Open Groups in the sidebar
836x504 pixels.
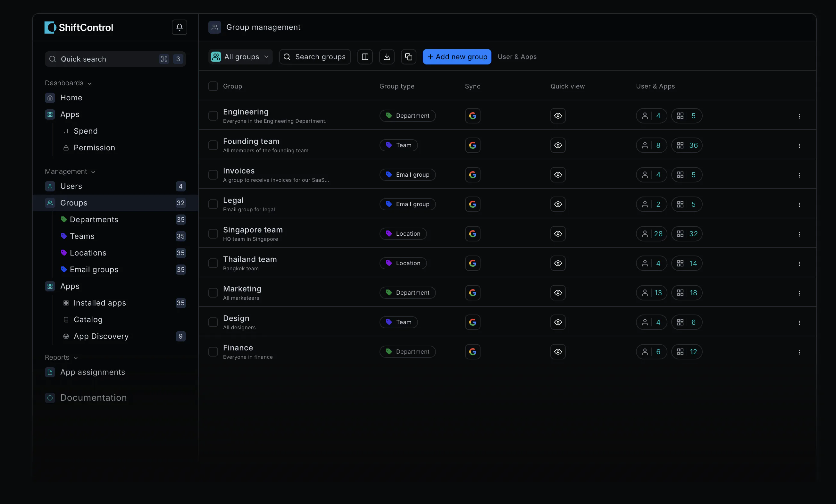coord(115,203)
